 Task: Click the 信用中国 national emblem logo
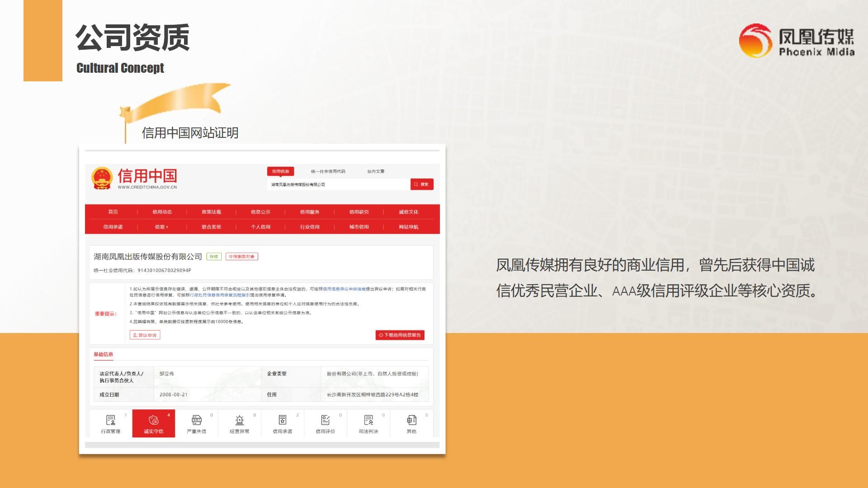coord(102,178)
